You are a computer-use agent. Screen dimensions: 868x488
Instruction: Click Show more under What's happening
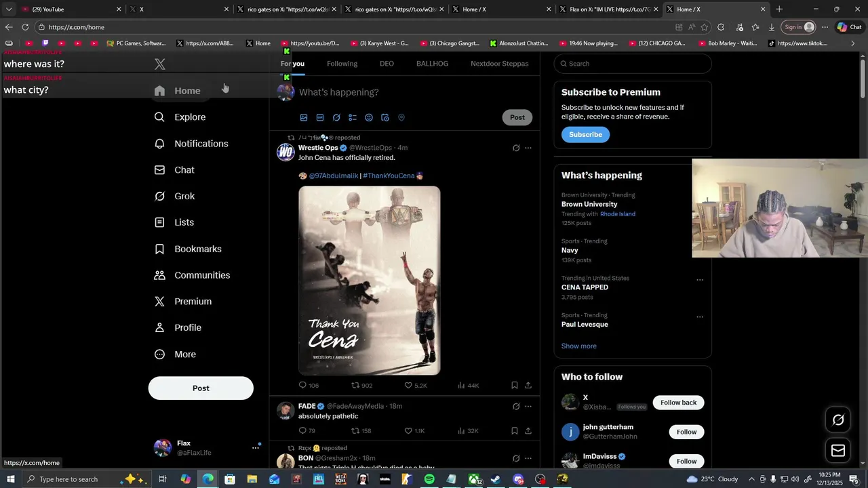point(579,346)
